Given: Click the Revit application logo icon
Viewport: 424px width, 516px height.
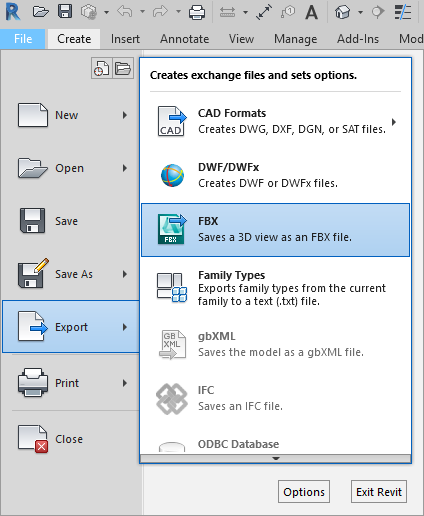Looking at the screenshot, I should 13,12.
